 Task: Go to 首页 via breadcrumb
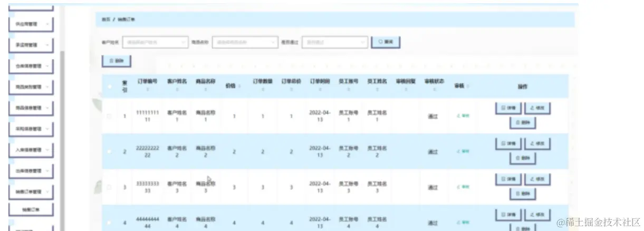[x=106, y=19]
